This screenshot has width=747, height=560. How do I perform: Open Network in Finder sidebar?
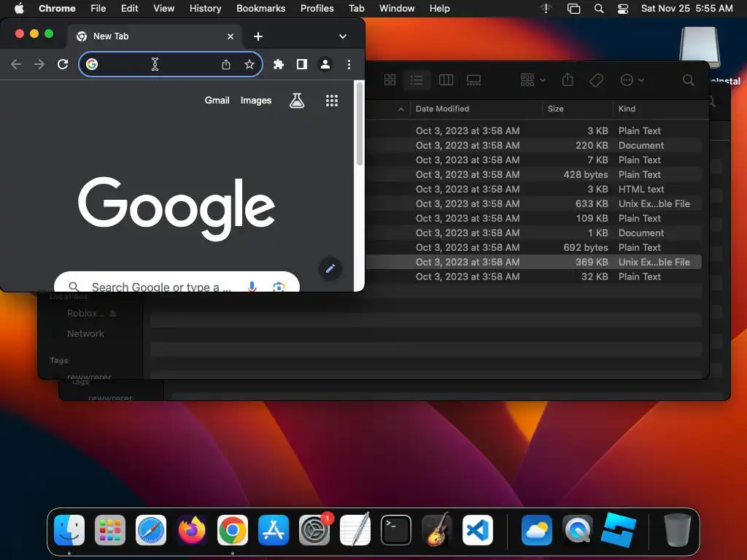tap(85, 333)
